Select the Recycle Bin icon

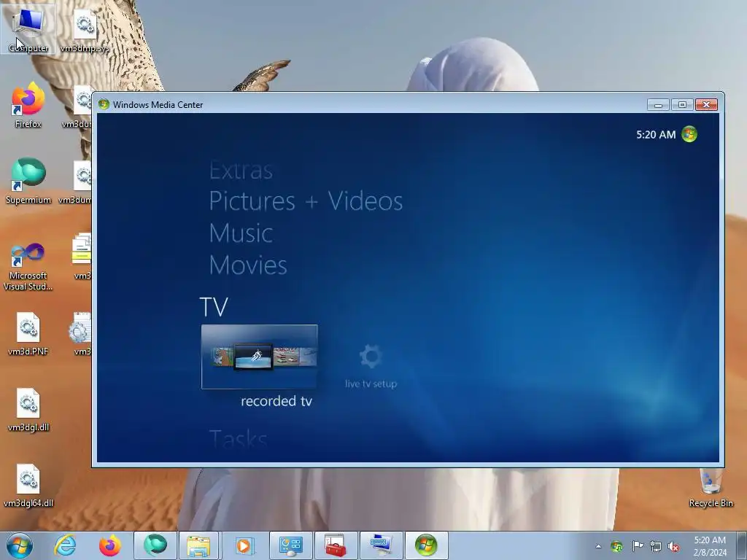click(x=711, y=488)
